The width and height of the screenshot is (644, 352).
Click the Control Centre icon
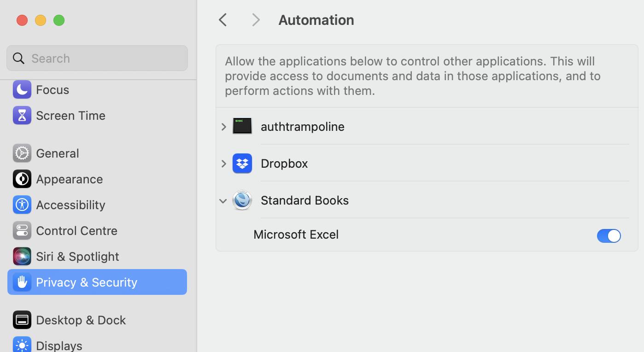point(22,230)
